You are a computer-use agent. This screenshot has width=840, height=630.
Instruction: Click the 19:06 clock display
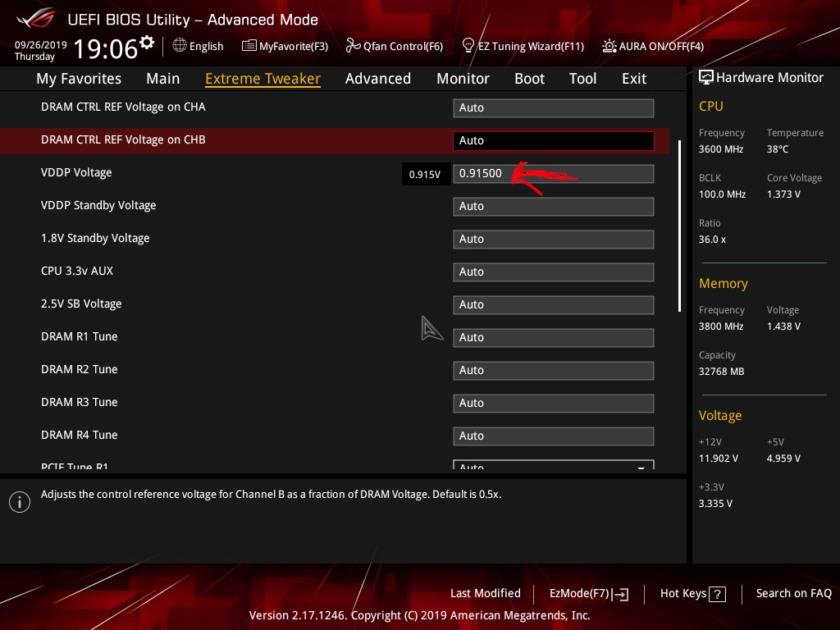(x=106, y=48)
